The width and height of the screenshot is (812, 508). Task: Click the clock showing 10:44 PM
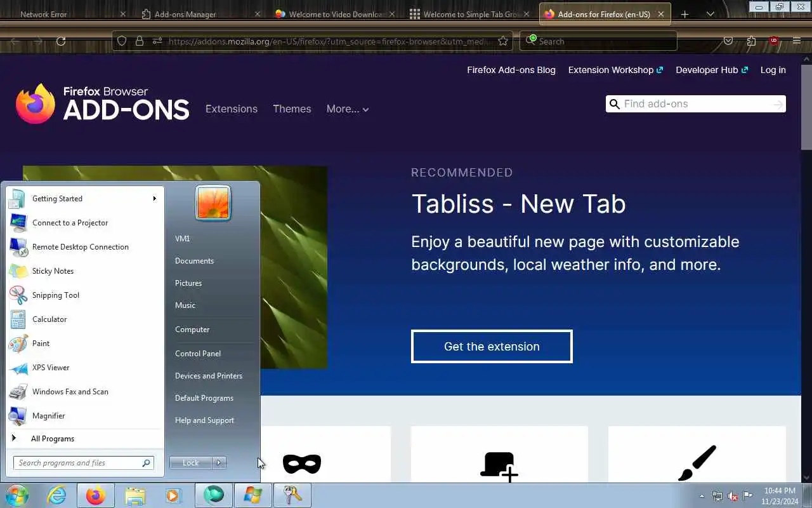point(780,491)
